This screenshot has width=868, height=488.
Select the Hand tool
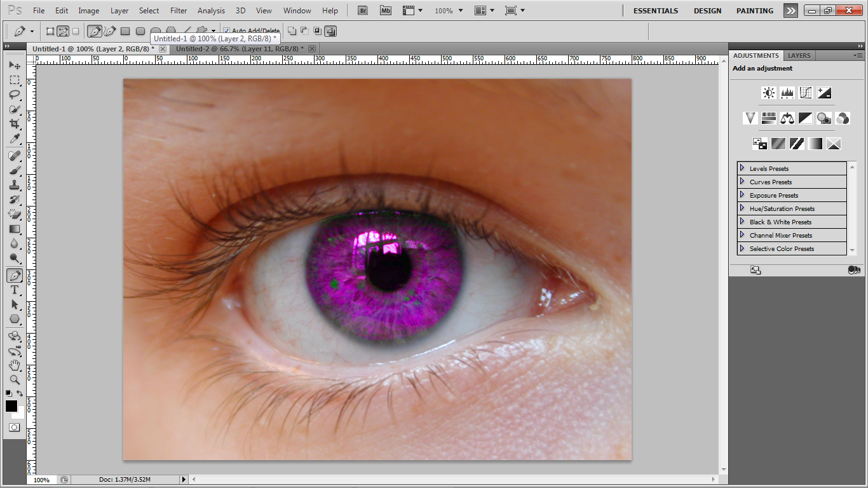pos(14,365)
